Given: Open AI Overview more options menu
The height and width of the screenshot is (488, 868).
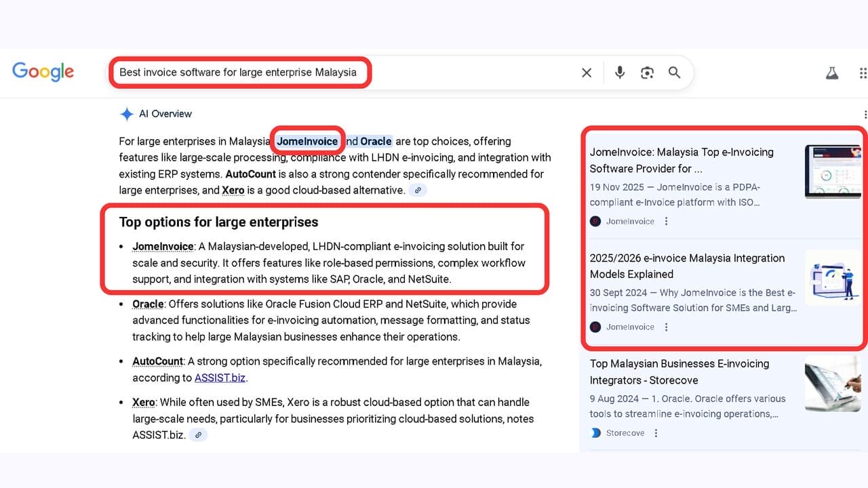Looking at the screenshot, I should (865, 115).
